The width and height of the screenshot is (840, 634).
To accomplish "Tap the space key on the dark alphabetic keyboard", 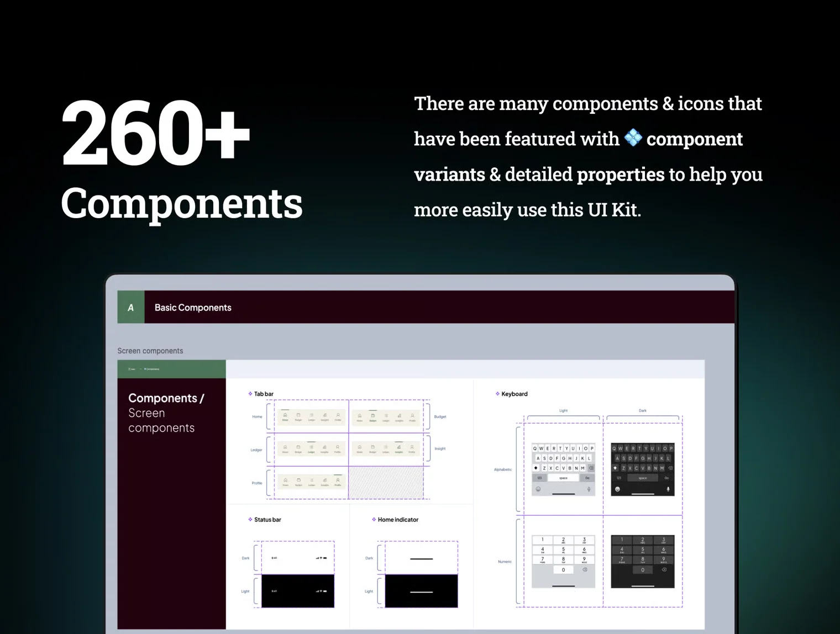I will pos(642,478).
